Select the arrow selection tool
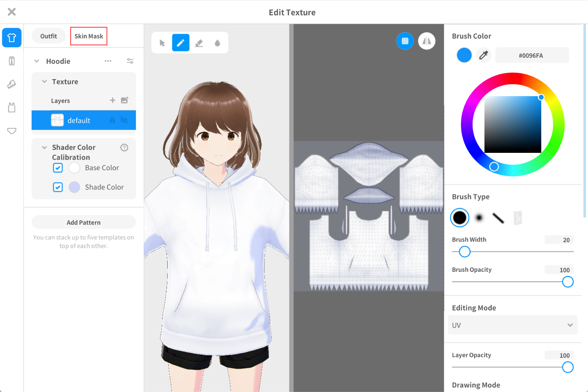This screenshot has width=588, height=392. 162,43
